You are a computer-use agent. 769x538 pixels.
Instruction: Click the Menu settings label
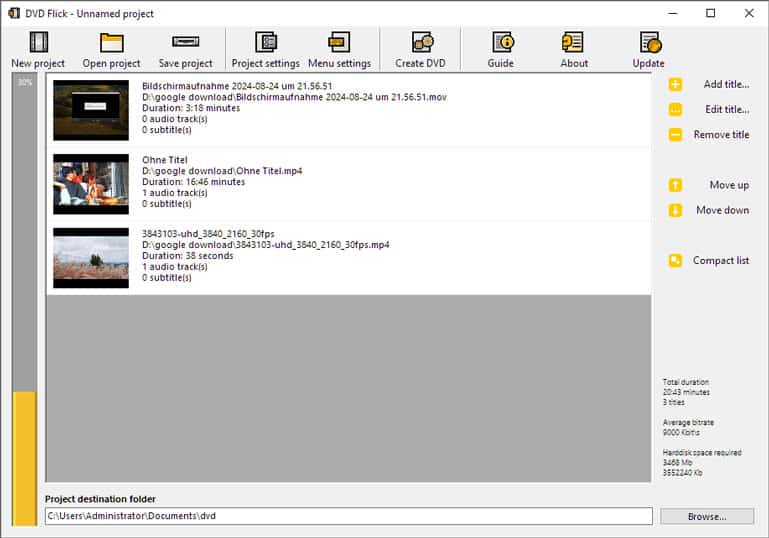pos(339,63)
